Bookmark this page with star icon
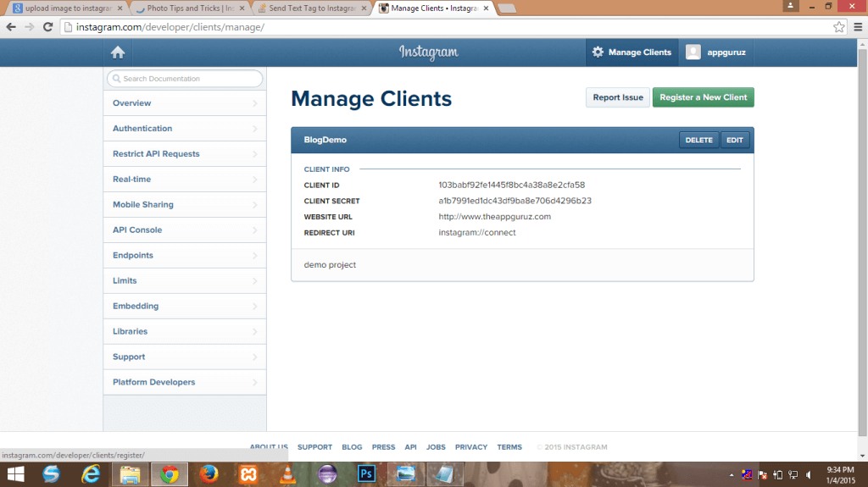Screen dimensions: 868x487 [x=839, y=26]
